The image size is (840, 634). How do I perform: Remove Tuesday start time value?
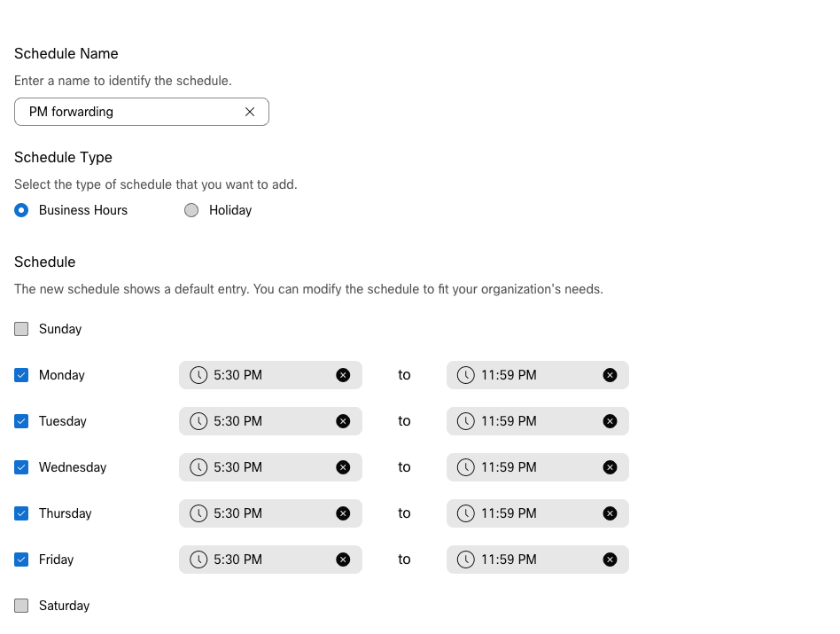[x=343, y=421]
